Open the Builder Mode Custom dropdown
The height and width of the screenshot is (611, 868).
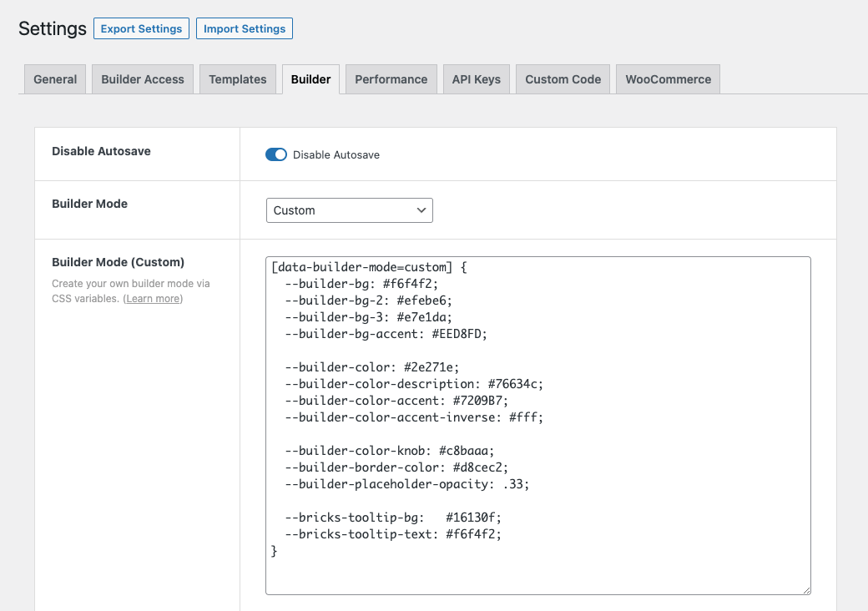(x=350, y=210)
